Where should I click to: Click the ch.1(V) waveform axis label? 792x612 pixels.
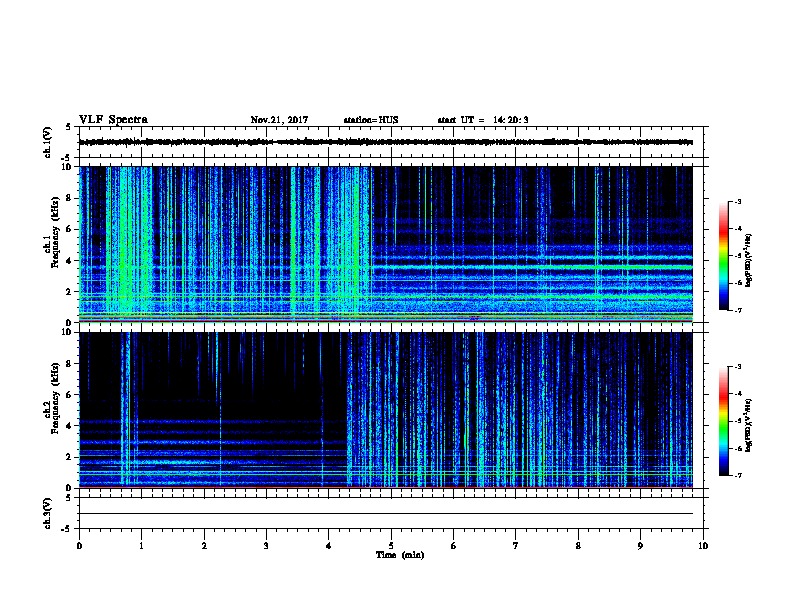point(47,142)
